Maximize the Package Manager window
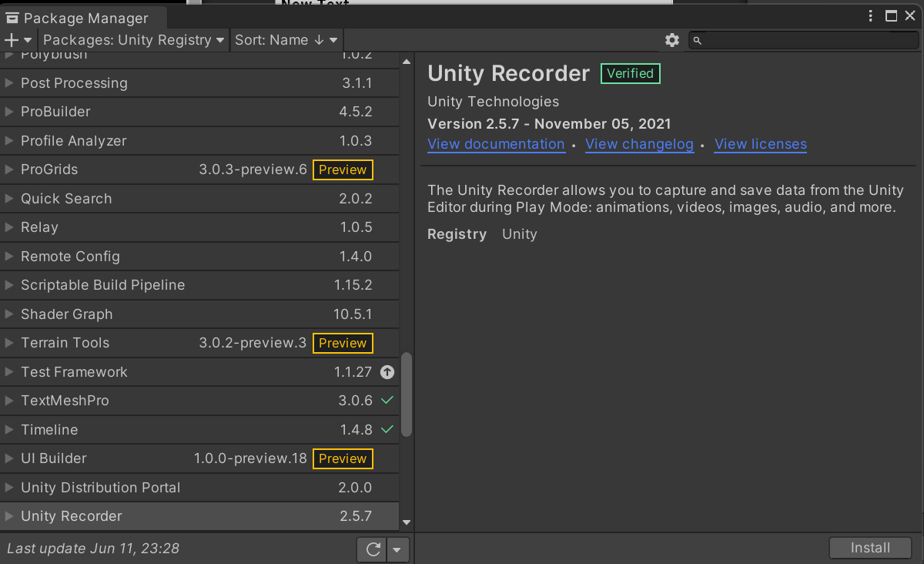This screenshot has height=564, width=924. tap(891, 16)
